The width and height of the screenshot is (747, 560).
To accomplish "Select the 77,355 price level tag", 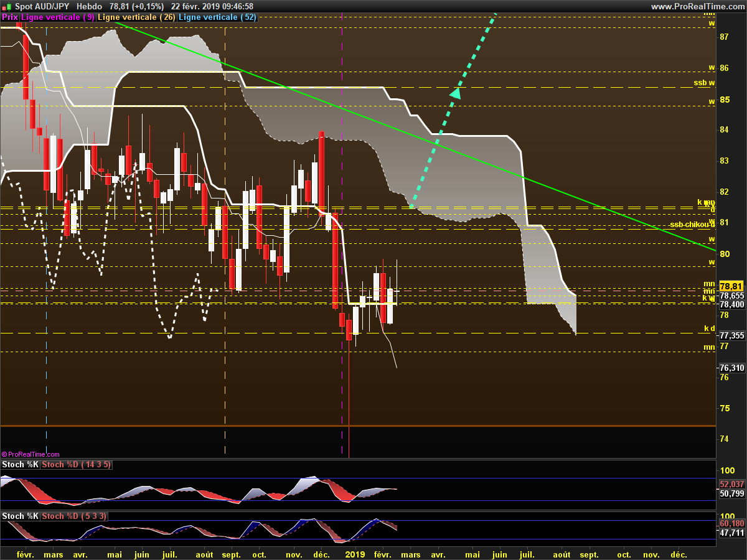I will click(732, 335).
